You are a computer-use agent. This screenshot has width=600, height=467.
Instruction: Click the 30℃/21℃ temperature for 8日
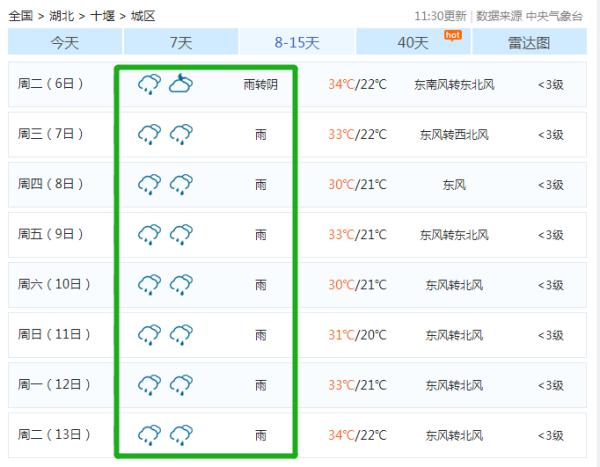pos(357,185)
